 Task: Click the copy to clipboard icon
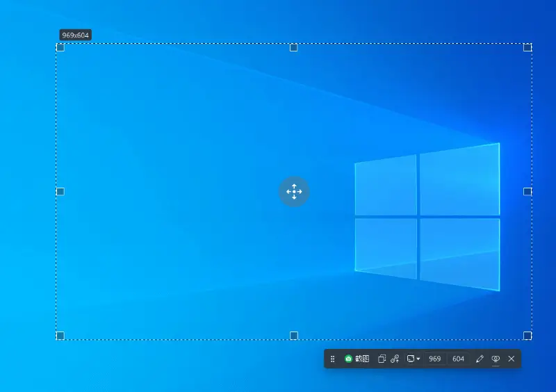[382, 359]
